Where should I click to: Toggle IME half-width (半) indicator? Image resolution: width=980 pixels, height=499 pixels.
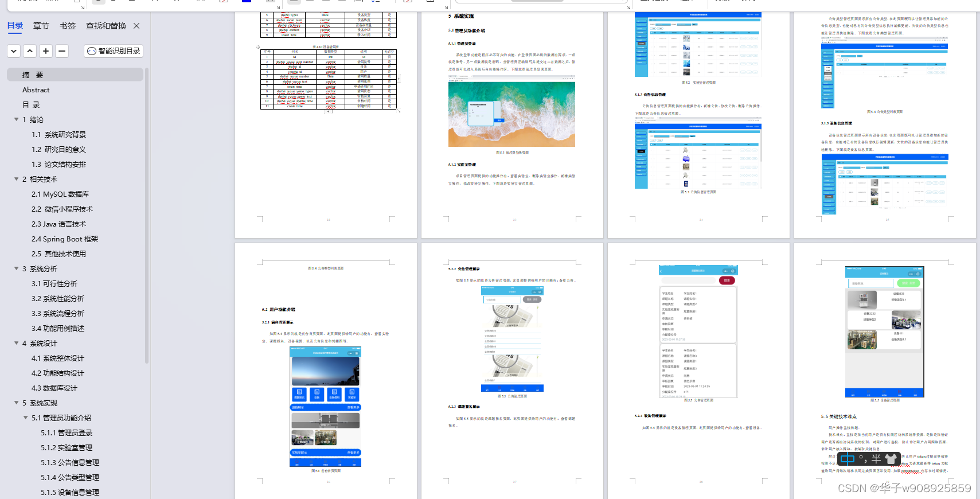coord(876,459)
